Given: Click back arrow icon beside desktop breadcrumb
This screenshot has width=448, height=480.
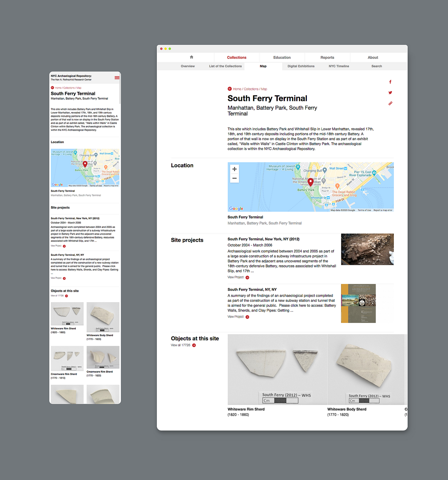Looking at the screenshot, I should point(230,89).
